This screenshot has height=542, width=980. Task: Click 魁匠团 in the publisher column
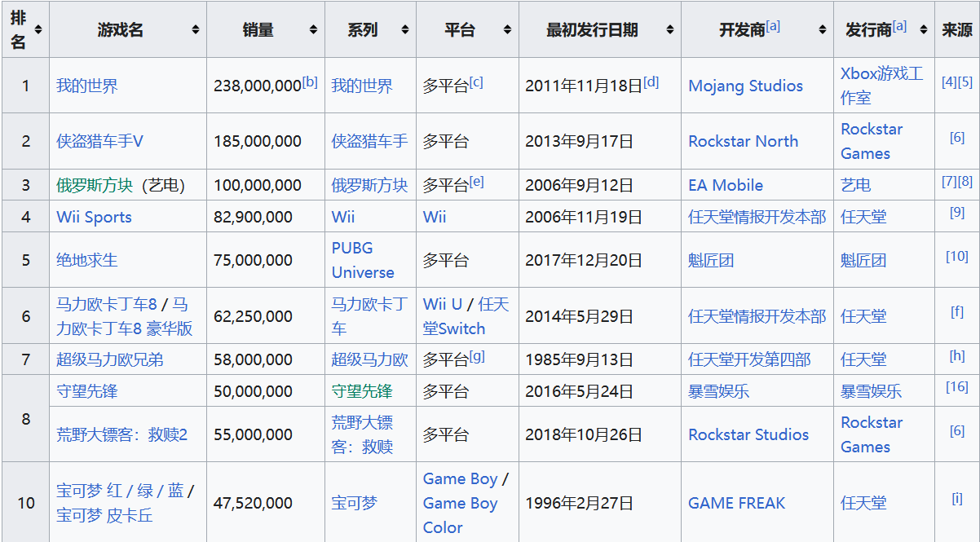pyautogui.click(x=863, y=260)
